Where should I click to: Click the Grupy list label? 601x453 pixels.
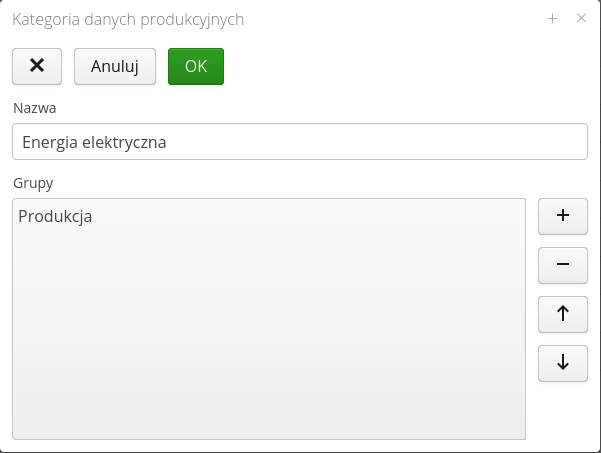32,183
